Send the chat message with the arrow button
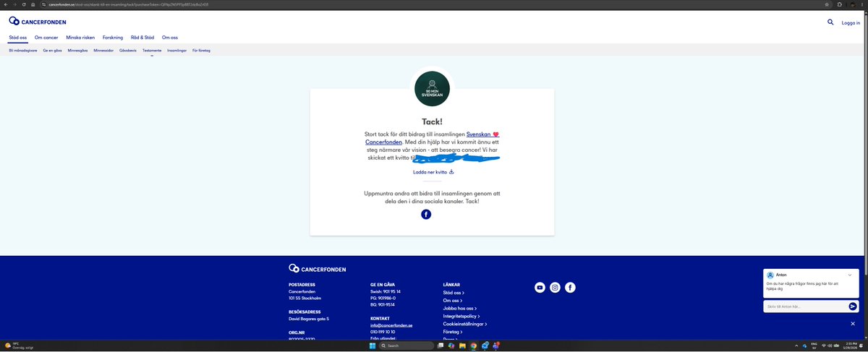 pos(853,306)
